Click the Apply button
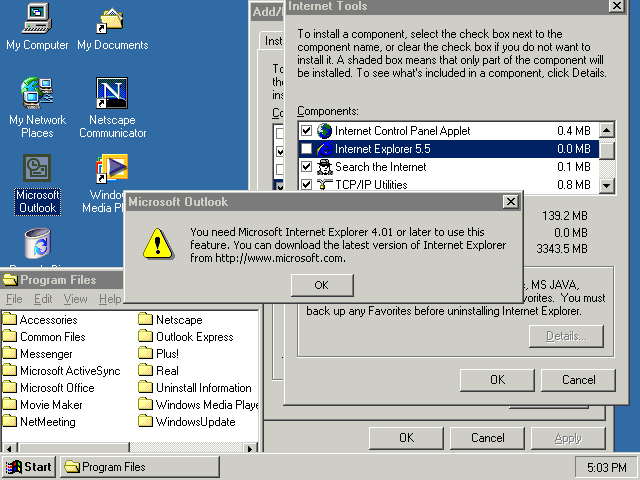Screen dimensions: 640x480 point(568,438)
